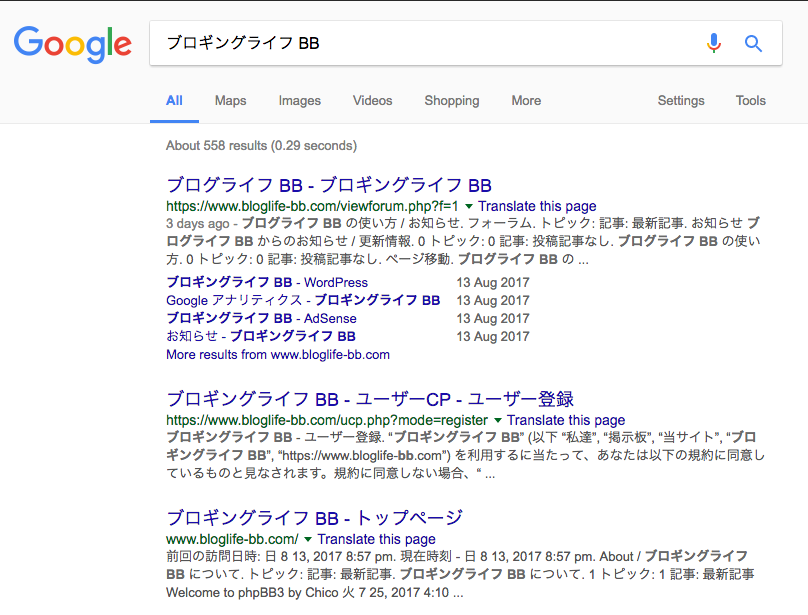
Task: Open sitelink お知らせ - ブロギングライフ BB
Action: tap(261, 337)
